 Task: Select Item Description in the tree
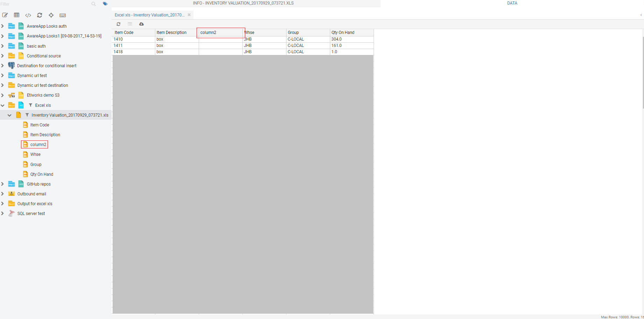pyautogui.click(x=45, y=135)
